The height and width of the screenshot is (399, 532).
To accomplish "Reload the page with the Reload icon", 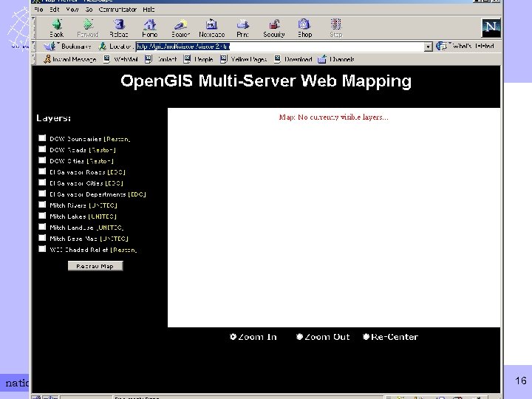I will pyautogui.click(x=119, y=24).
